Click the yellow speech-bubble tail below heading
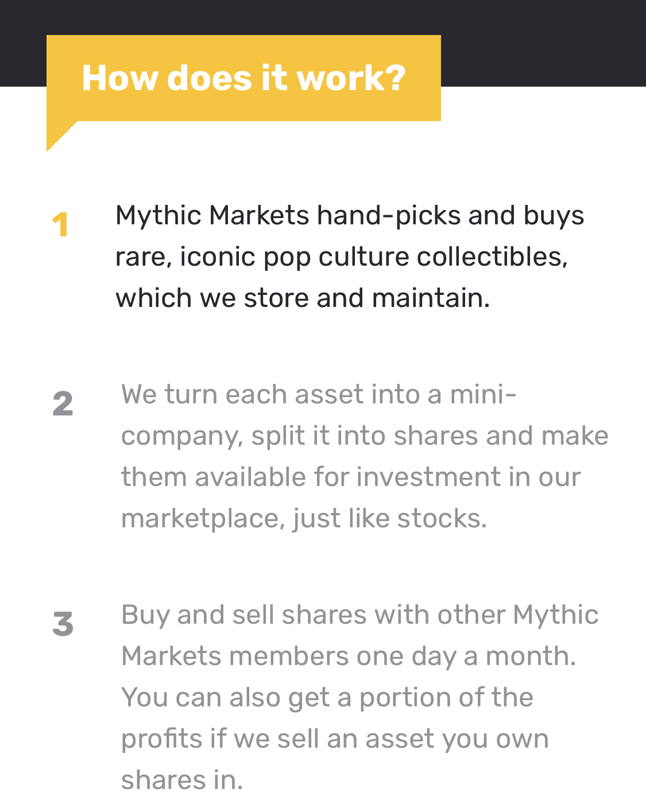 [x=59, y=134]
